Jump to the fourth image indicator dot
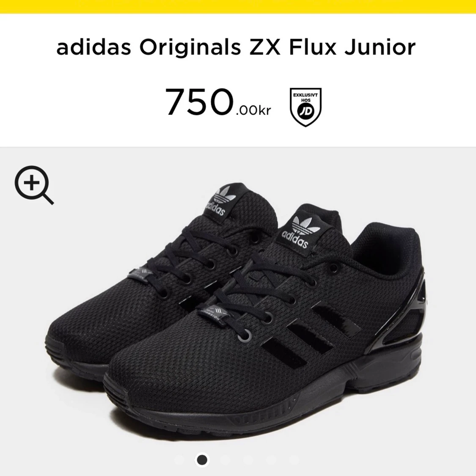The image size is (476, 476). tap(248, 459)
